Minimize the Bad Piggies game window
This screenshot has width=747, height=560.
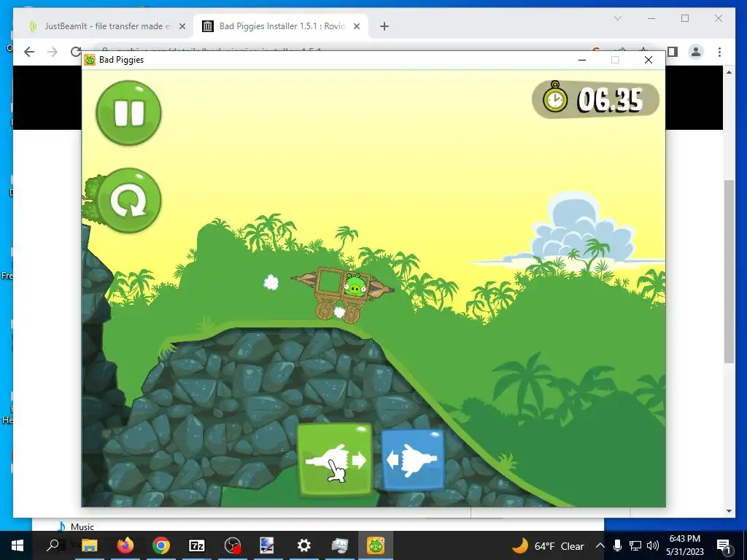(581, 60)
